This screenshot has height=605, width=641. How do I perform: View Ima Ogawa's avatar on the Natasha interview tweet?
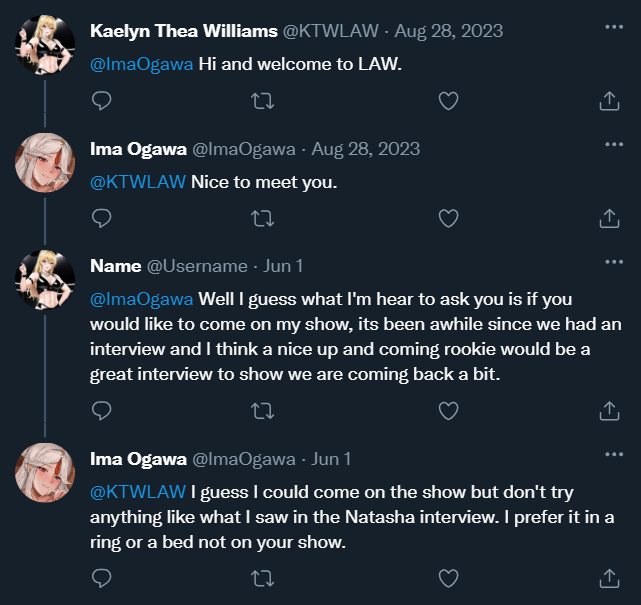(x=45, y=473)
